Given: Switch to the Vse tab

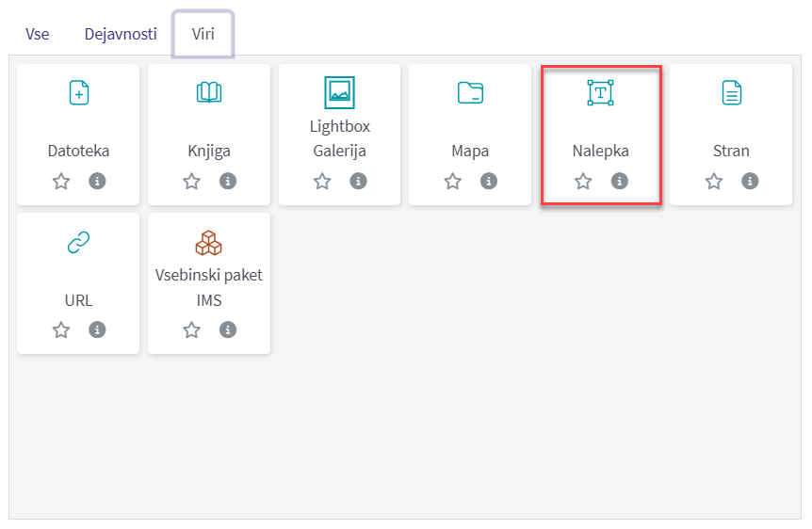Looking at the screenshot, I should 38,35.
